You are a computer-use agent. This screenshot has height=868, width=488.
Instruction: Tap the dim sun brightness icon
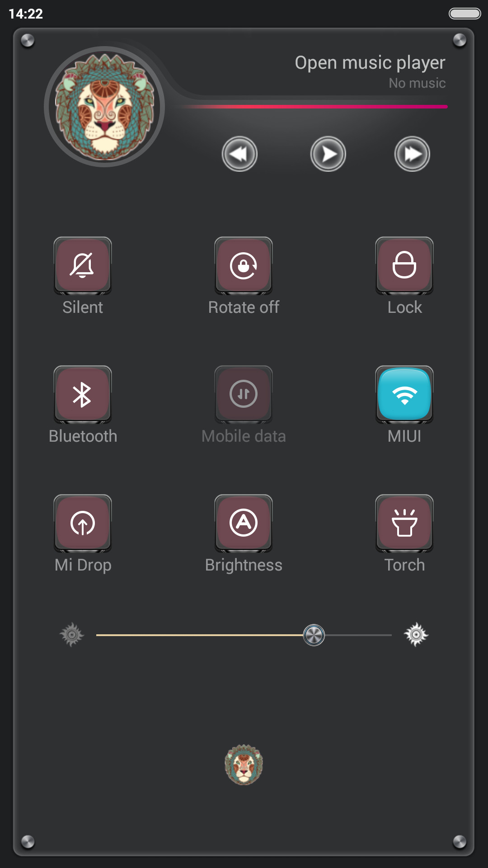tap(72, 635)
